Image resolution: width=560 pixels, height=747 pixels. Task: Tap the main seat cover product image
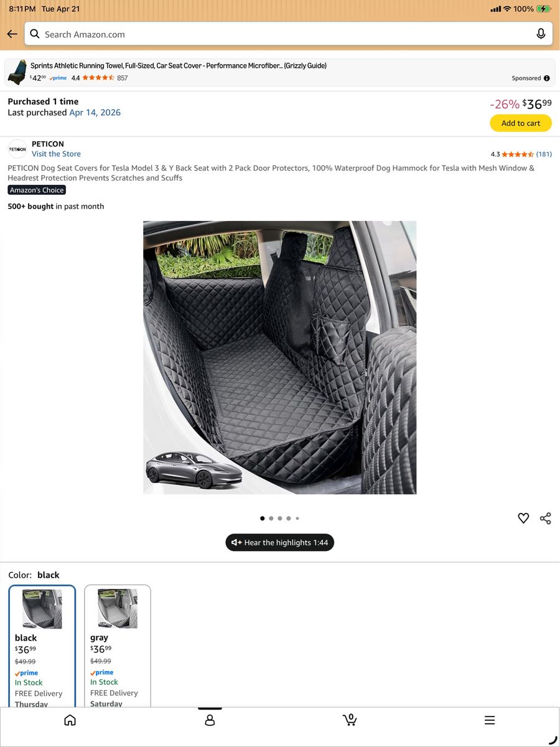[x=280, y=357]
